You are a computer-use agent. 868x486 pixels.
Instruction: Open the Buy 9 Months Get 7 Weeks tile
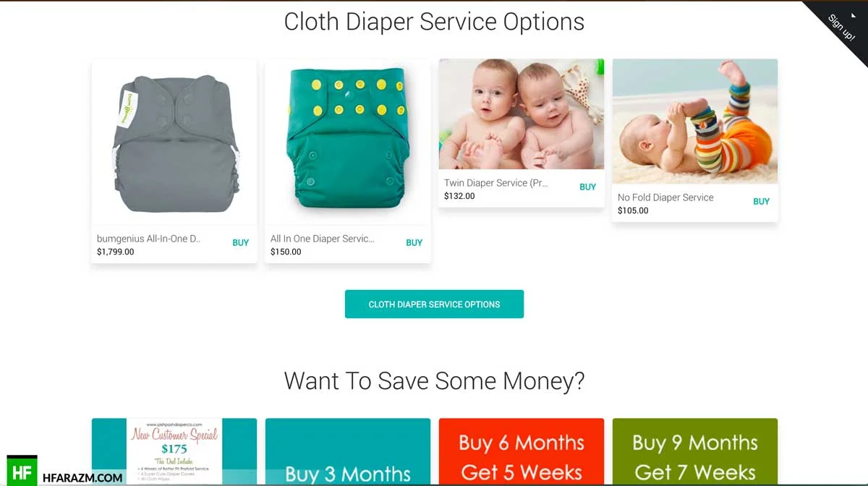tap(695, 452)
